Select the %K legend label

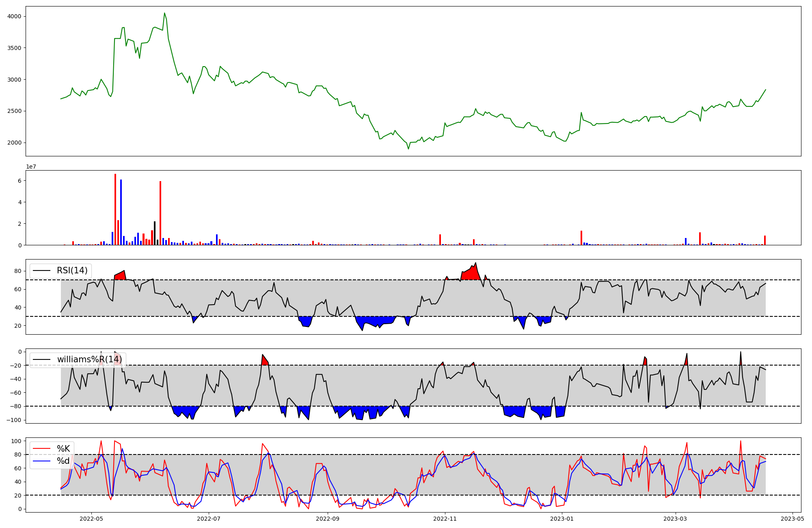click(63, 448)
